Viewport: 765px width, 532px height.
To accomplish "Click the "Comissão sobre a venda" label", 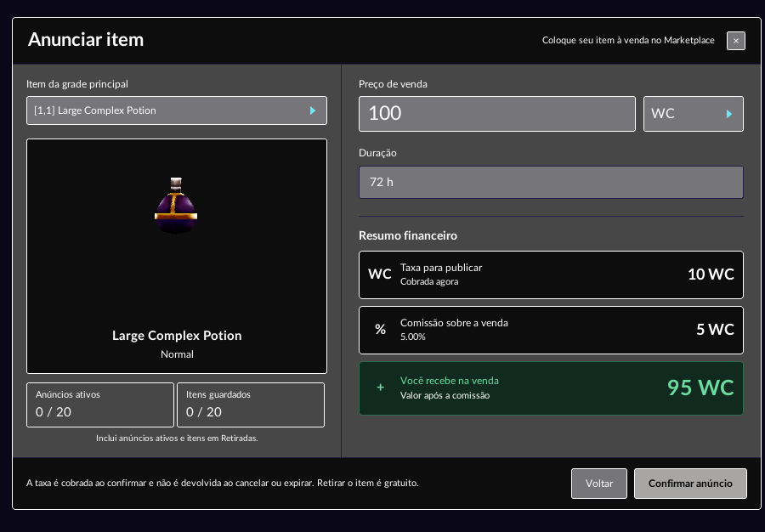I will tap(454, 323).
